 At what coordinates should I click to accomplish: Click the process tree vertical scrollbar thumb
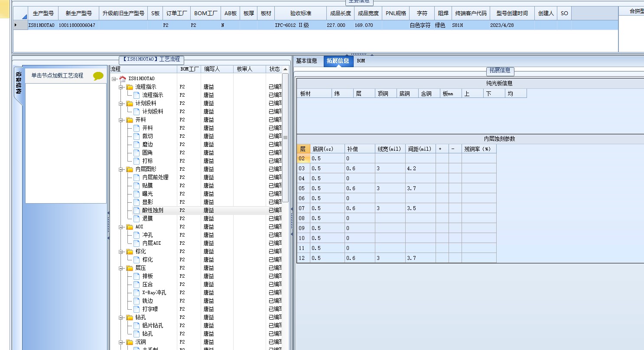[285, 138]
